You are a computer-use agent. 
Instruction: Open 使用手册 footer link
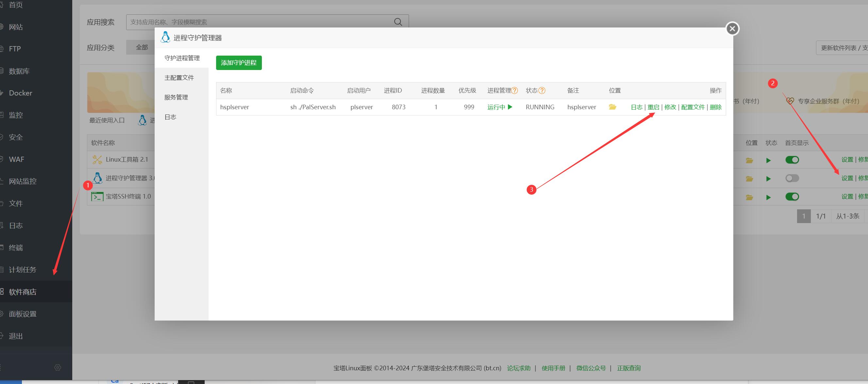click(553, 368)
